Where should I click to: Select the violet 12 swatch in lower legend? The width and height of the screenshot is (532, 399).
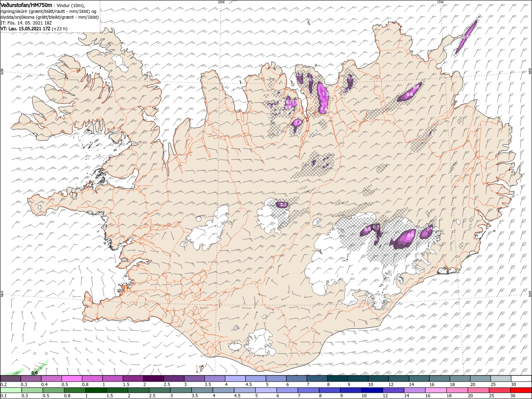393,391
